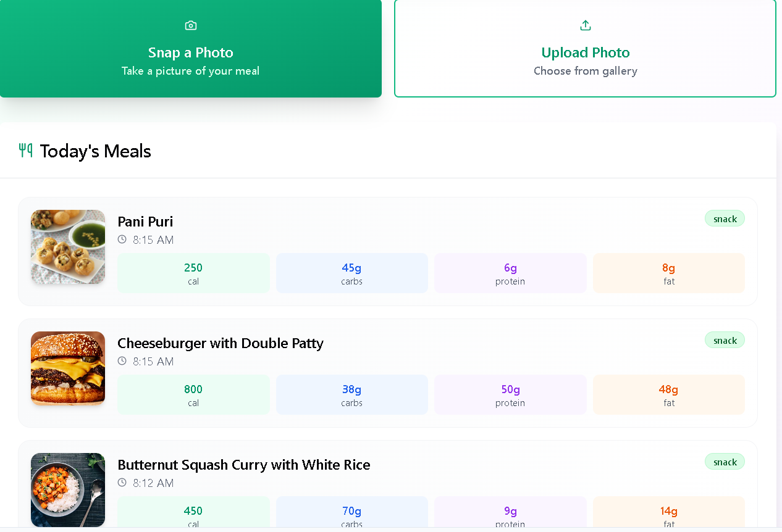Click the 50g protein box for Cheeseburger
Screen dimensions: 782x532
pos(510,394)
